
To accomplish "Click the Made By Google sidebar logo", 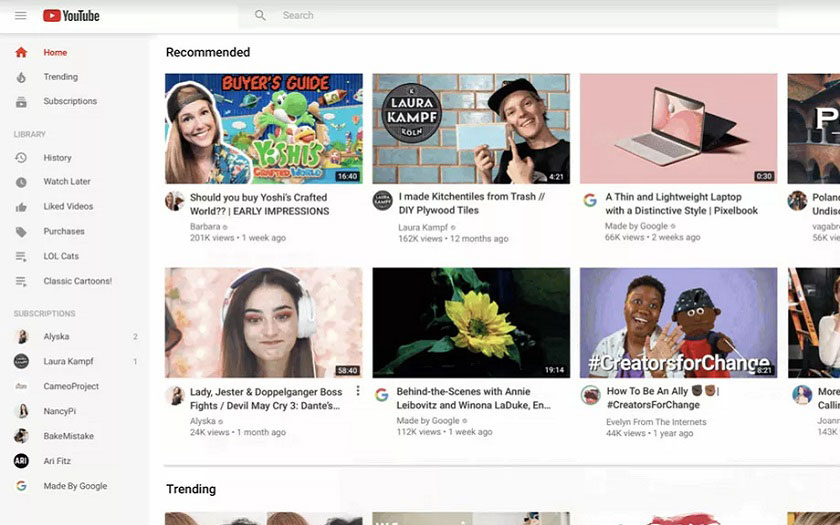I will [x=21, y=486].
